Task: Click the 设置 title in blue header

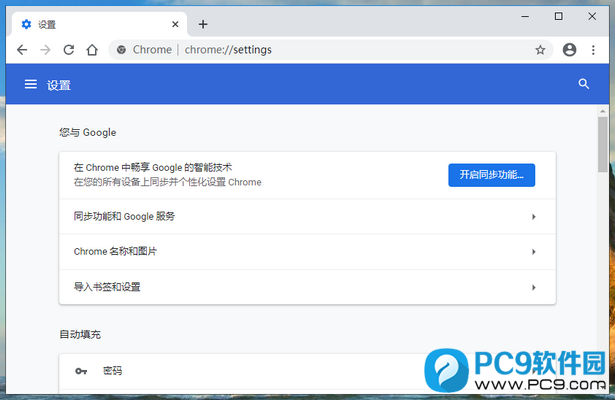Action: coord(59,85)
